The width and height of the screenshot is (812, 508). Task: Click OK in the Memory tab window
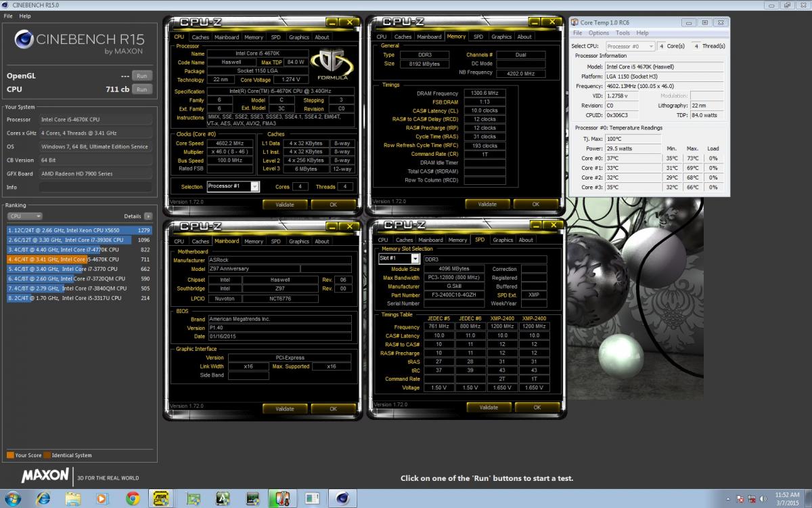click(535, 204)
